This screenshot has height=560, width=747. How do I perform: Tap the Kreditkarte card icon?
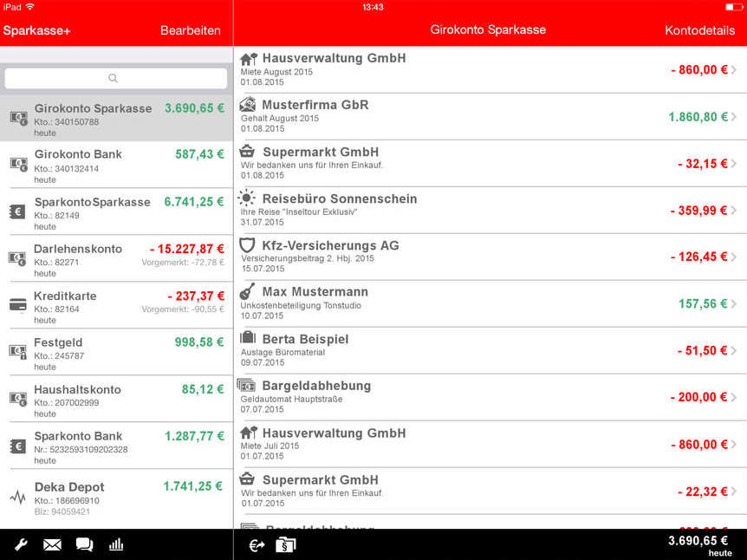[18, 305]
